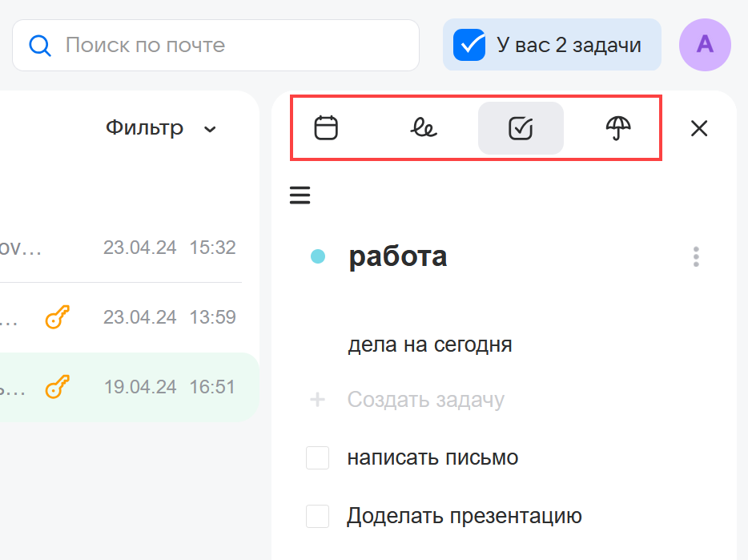Open the email dated 23.04.24 15:32
Screen dimensions: 748x560
point(120,248)
